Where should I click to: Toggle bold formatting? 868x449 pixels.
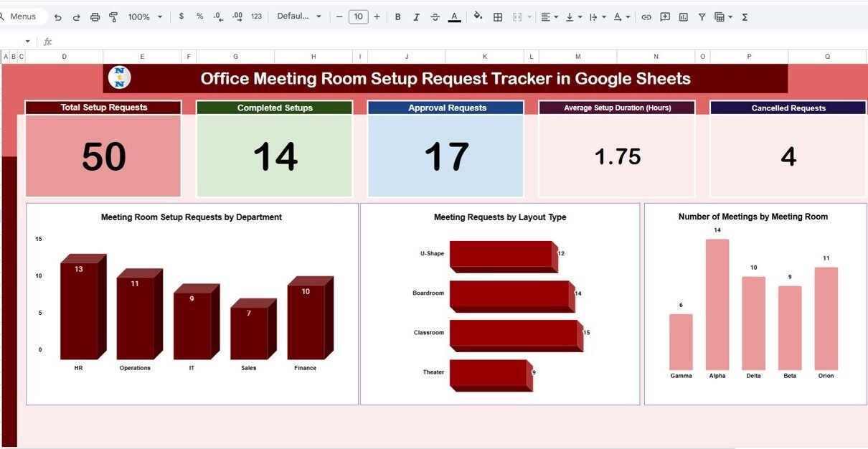click(398, 17)
